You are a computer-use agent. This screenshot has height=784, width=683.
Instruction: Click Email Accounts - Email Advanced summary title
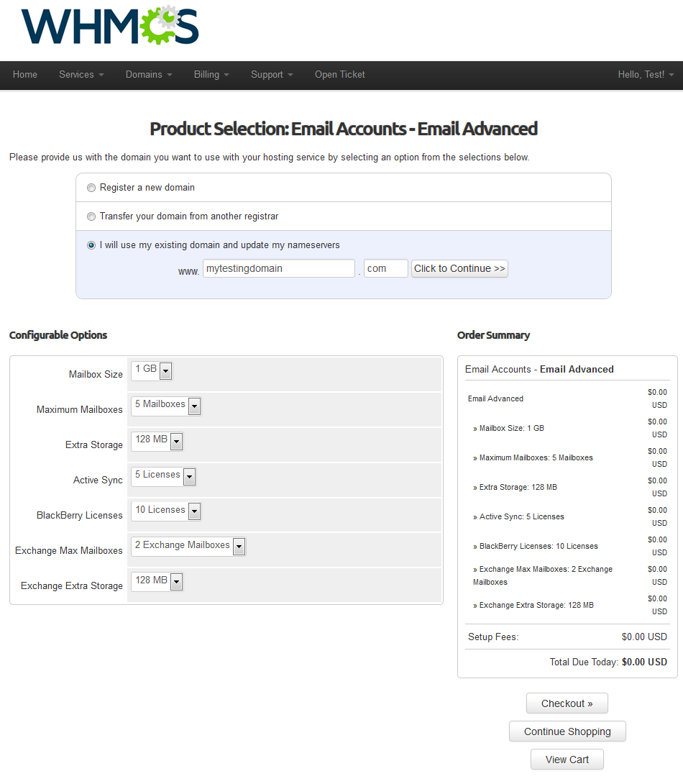pos(539,370)
